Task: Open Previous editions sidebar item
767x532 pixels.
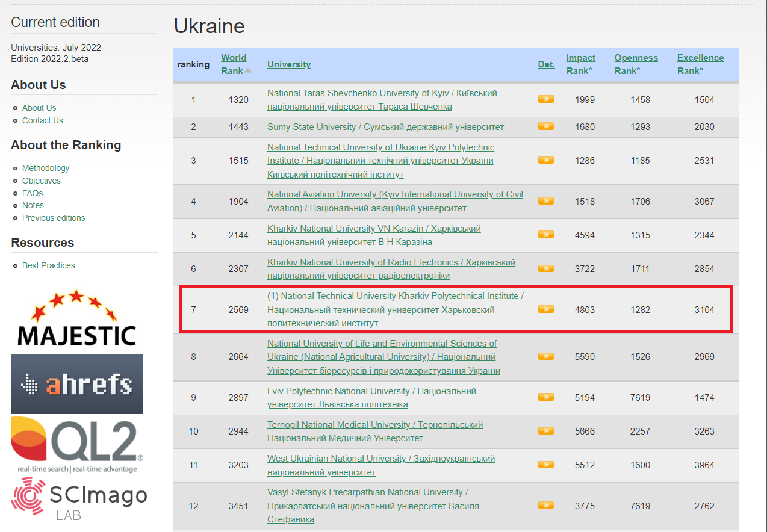Action: point(54,218)
